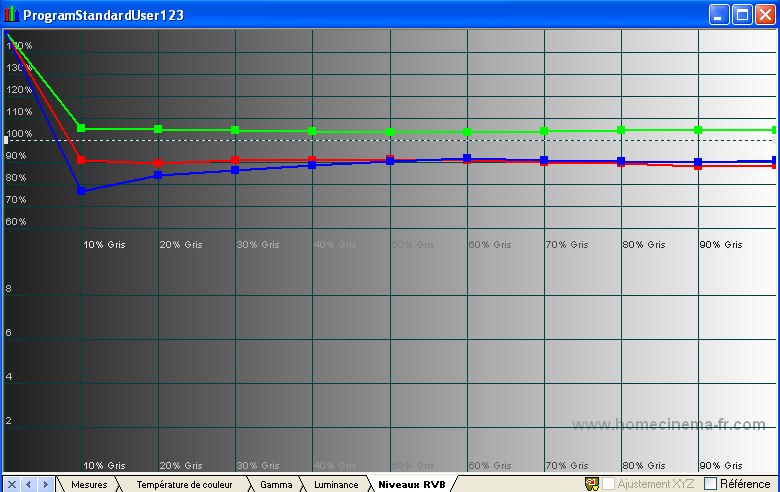Click the red data point at 10% Gris
Image resolution: width=780 pixels, height=492 pixels.
[x=81, y=160]
